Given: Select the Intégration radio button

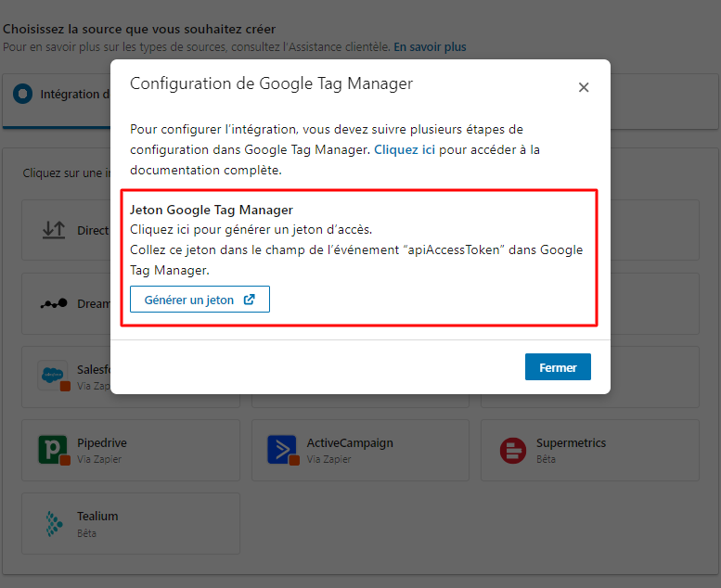Looking at the screenshot, I should point(22,94).
